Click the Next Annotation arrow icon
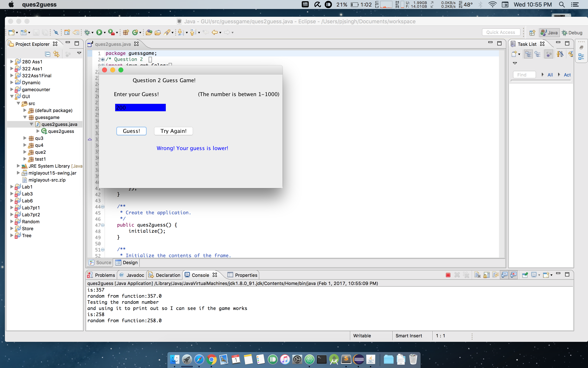588x368 pixels. pyautogui.click(x=180, y=32)
